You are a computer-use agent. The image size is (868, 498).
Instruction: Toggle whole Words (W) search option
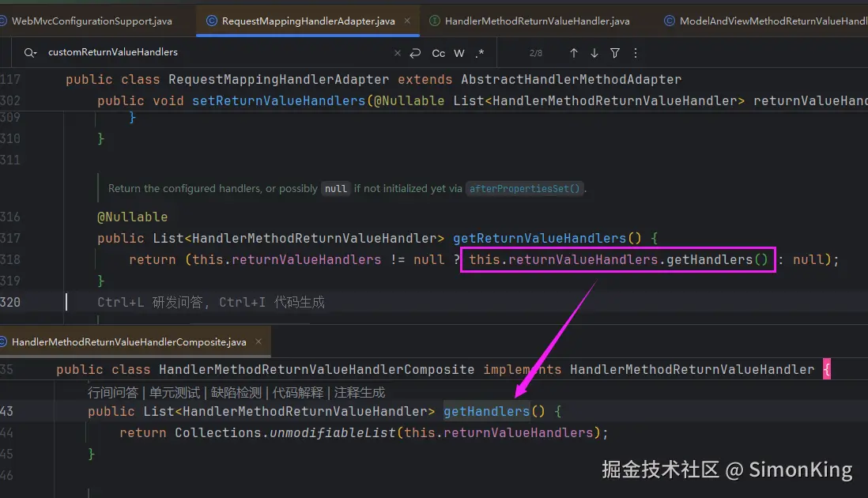click(459, 53)
